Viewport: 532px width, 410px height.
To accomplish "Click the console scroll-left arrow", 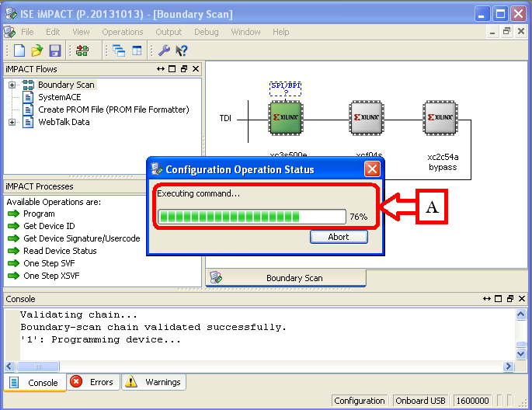I will coord(9,367).
